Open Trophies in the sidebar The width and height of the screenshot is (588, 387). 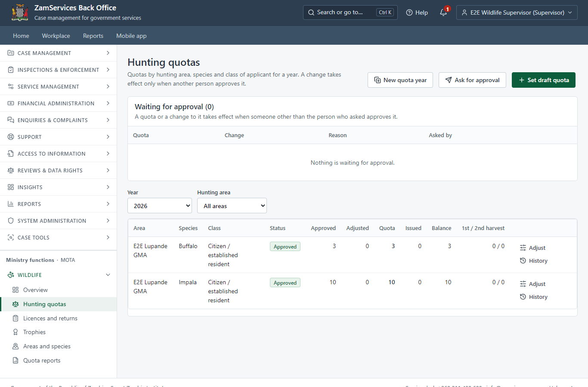[59, 332]
